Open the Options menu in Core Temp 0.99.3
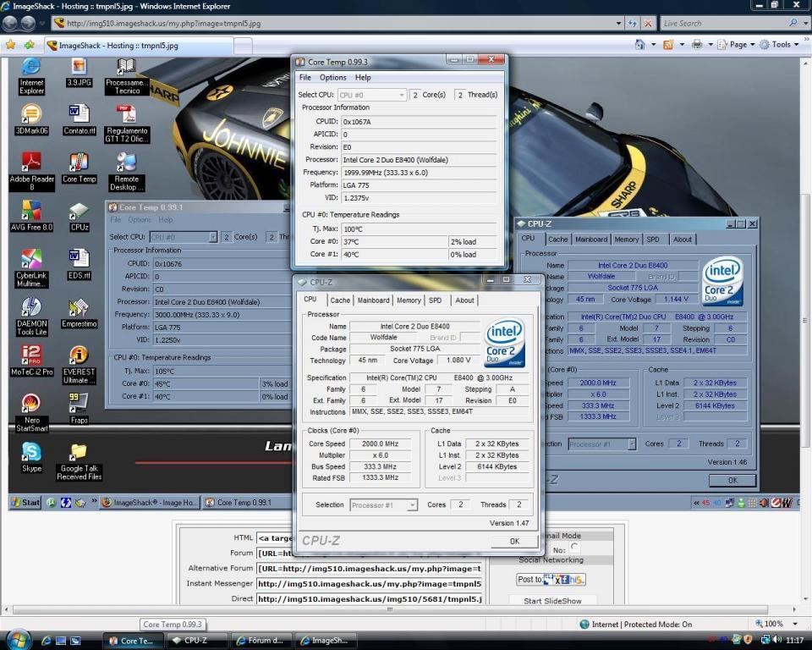The image size is (812, 650). tap(332, 78)
